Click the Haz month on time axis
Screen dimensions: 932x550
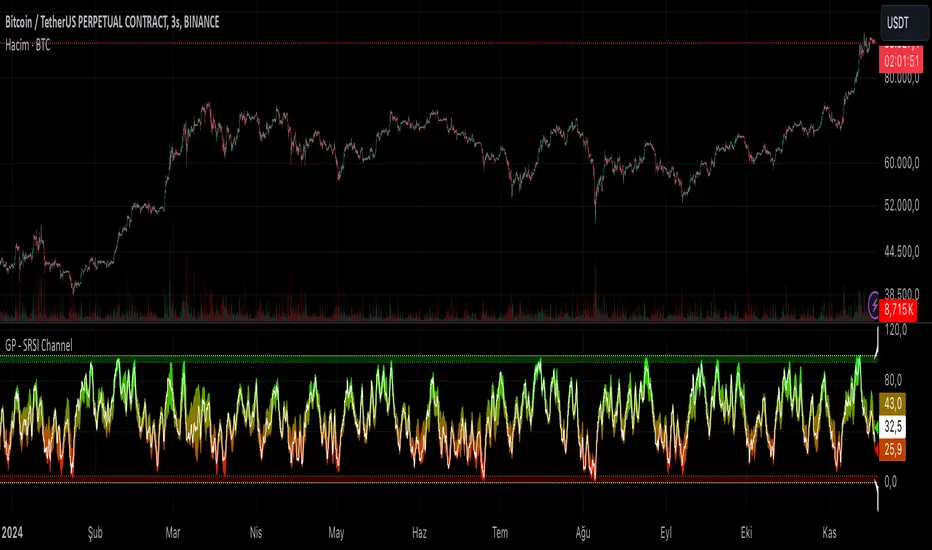[x=419, y=532]
